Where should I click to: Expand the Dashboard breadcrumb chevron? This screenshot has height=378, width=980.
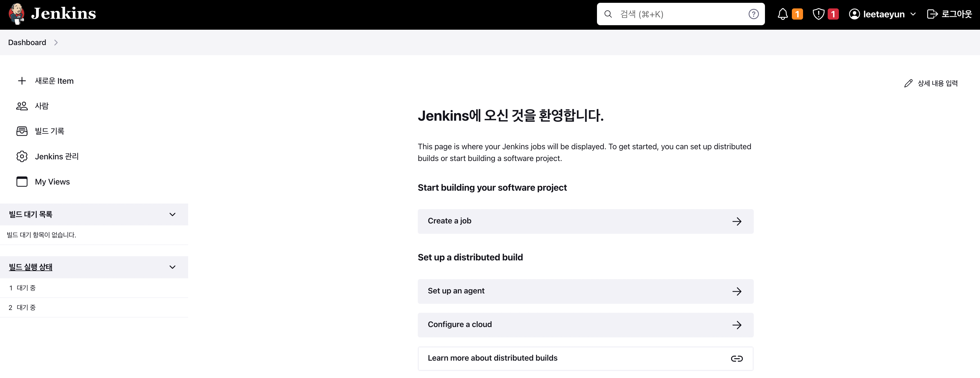[56, 43]
